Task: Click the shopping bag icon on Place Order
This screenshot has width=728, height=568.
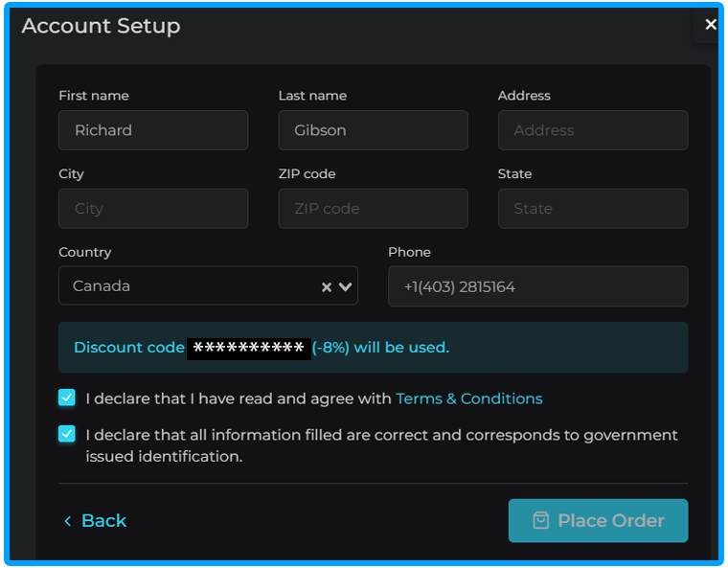Action: [541, 520]
